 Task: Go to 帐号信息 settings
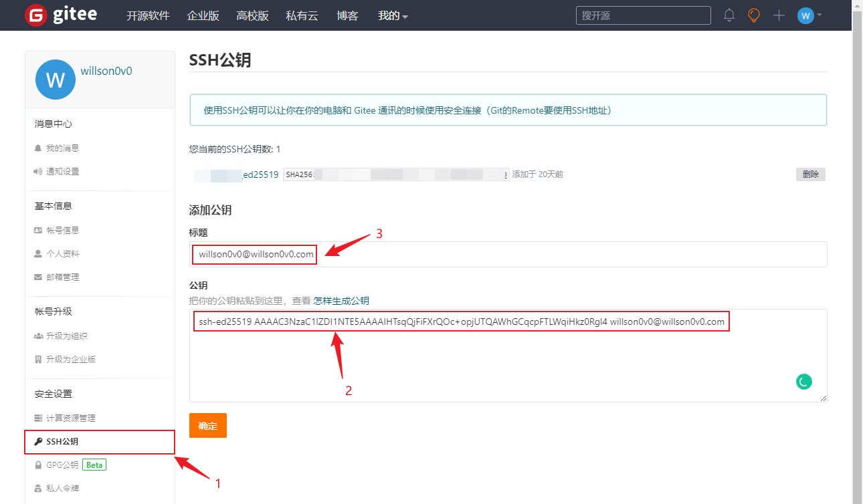pyautogui.click(x=62, y=231)
